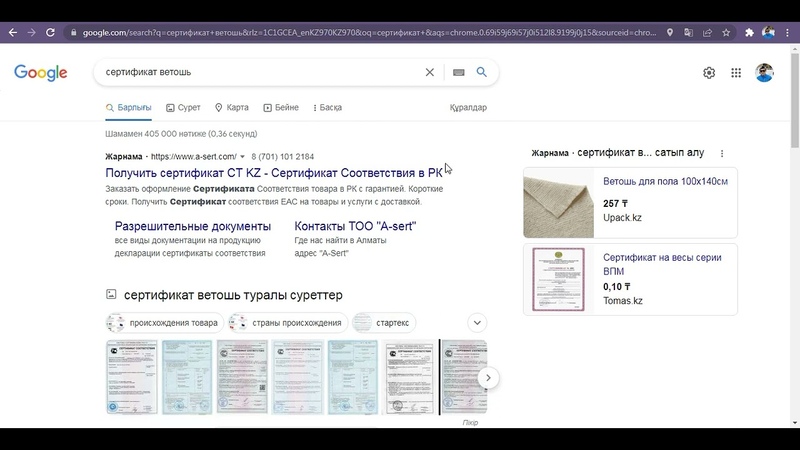Image resolution: width=800 pixels, height=450 pixels.
Task: Click the share page icon
Action: [x=707, y=33]
